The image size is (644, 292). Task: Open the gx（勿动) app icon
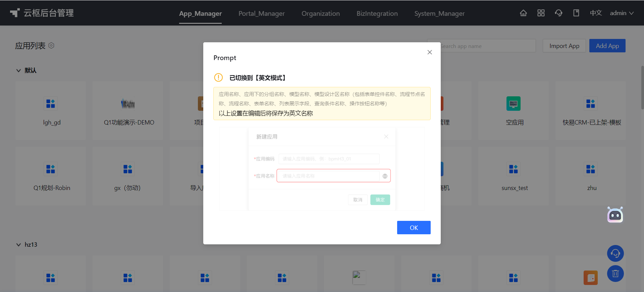[x=128, y=169]
